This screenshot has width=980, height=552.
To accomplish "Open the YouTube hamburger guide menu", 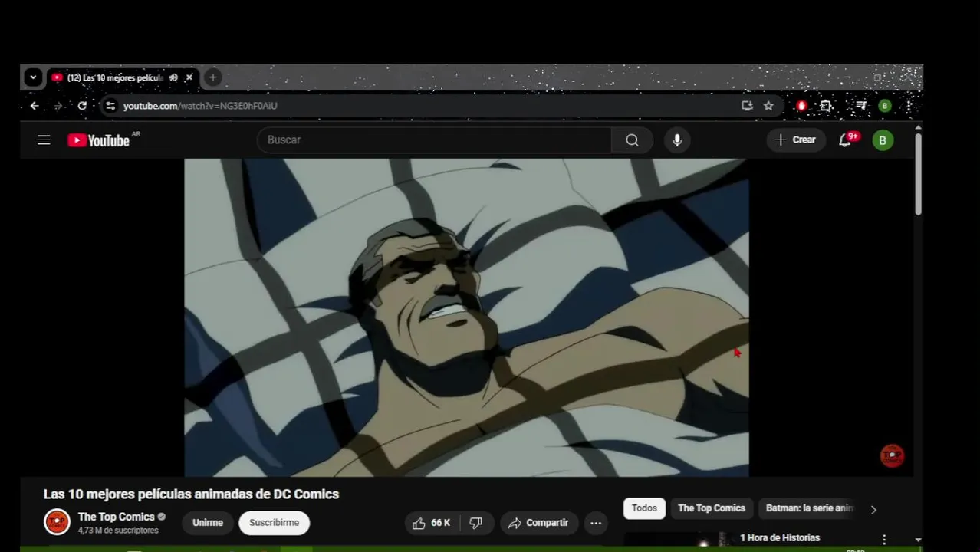I will [x=44, y=140].
